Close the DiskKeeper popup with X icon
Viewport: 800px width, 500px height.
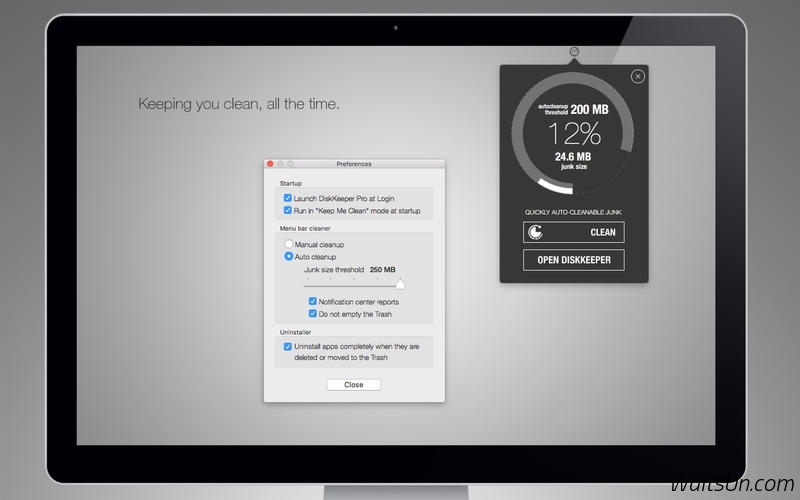click(638, 77)
